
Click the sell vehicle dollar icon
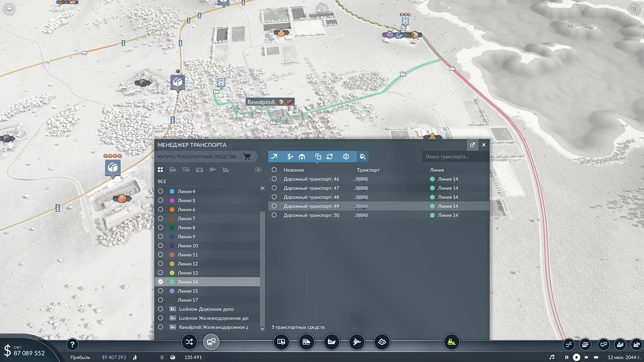click(289, 157)
